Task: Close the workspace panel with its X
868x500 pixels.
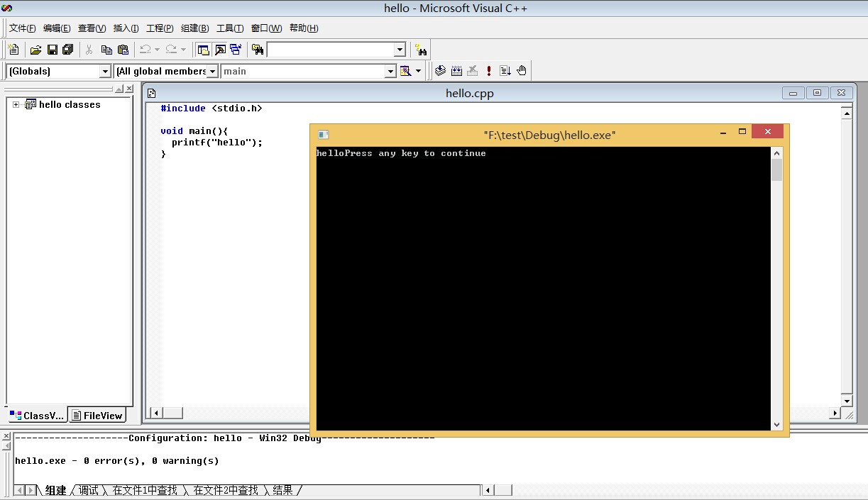Action: [129, 89]
